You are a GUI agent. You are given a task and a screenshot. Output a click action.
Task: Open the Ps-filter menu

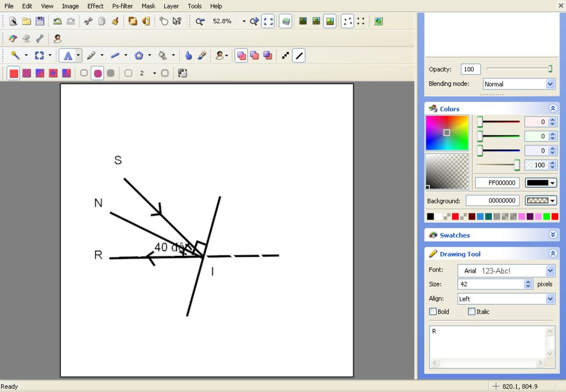tap(122, 6)
